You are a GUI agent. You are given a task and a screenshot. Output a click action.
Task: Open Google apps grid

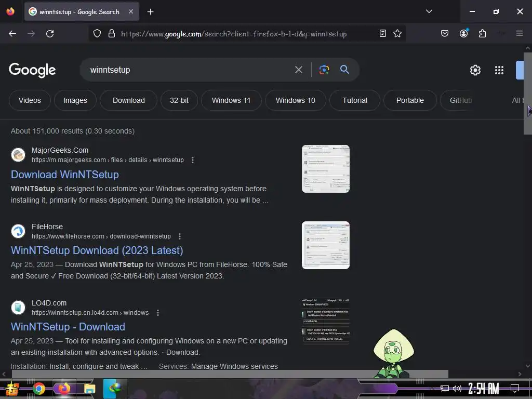pyautogui.click(x=499, y=70)
